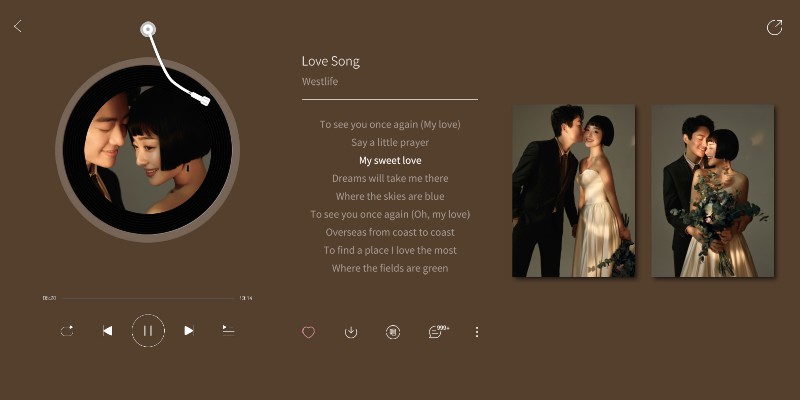Open comments with the 999+ icon
The width and height of the screenshot is (800, 400).
(438, 331)
